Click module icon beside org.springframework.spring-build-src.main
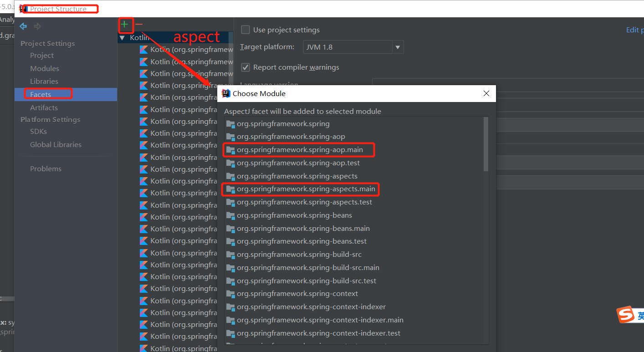The height and width of the screenshot is (352, 644). coord(230,268)
